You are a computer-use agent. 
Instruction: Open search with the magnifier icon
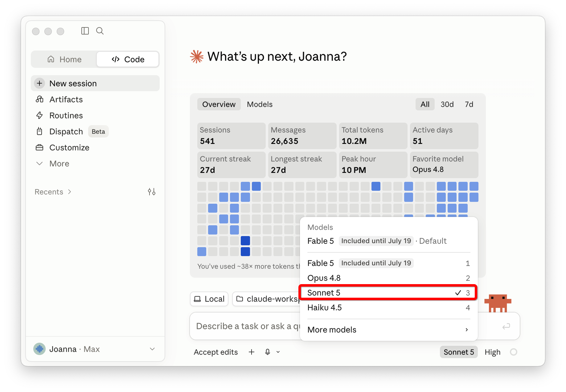click(x=100, y=31)
